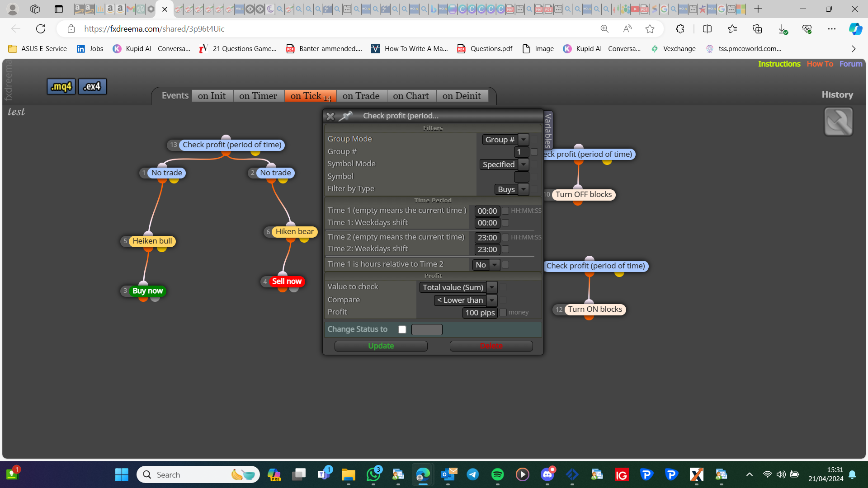868x488 pixels.
Task: Switch to the on Chart events tab
Action: tap(411, 96)
